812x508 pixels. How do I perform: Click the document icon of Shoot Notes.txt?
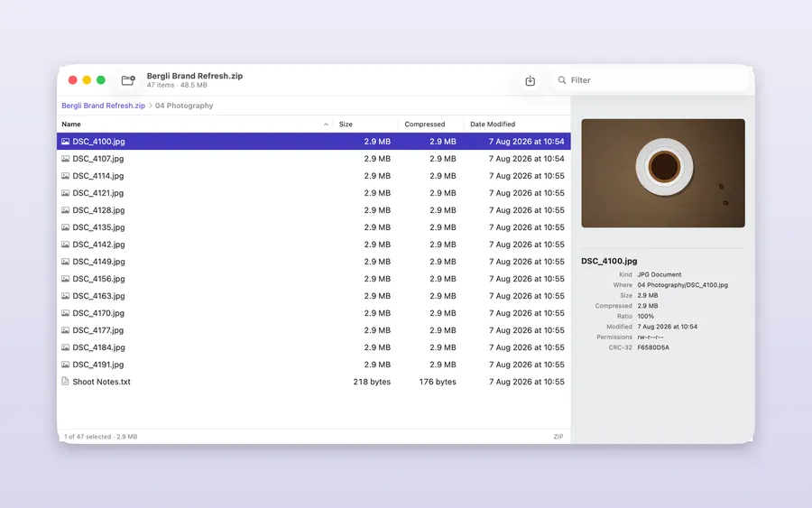coord(65,381)
